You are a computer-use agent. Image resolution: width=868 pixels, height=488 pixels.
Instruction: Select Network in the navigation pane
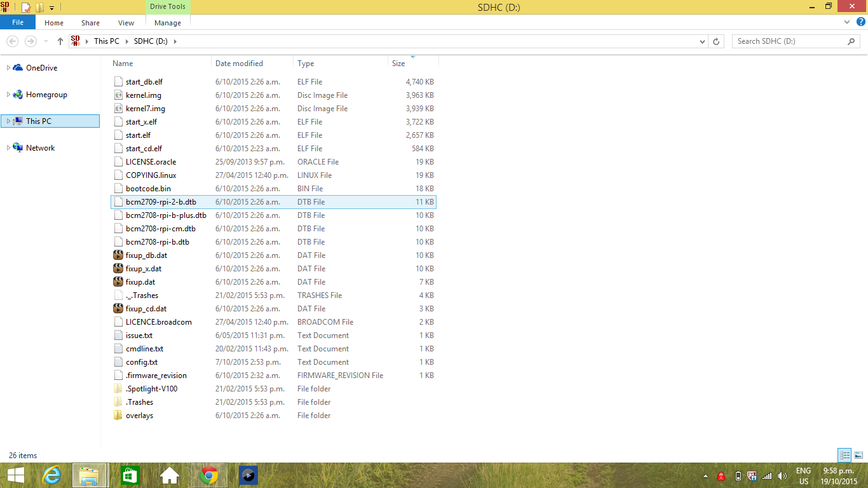[x=40, y=148]
